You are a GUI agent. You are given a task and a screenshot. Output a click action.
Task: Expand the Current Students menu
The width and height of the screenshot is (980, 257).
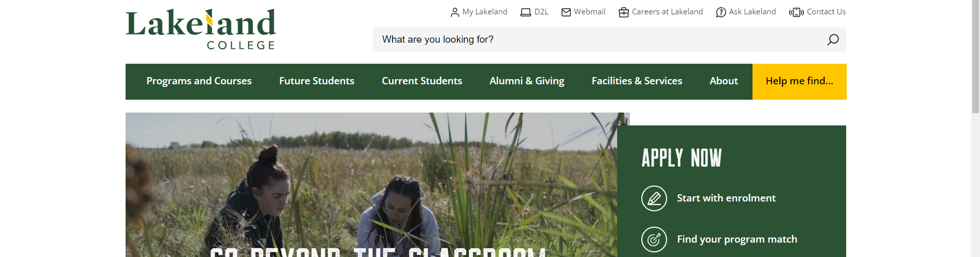tap(422, 81)
